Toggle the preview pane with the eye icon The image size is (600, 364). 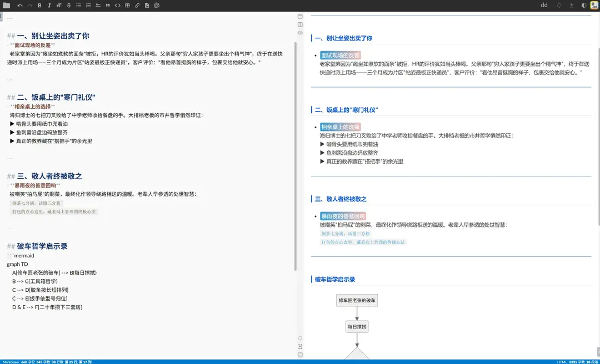pyautogui.click(x=300, y=33)
